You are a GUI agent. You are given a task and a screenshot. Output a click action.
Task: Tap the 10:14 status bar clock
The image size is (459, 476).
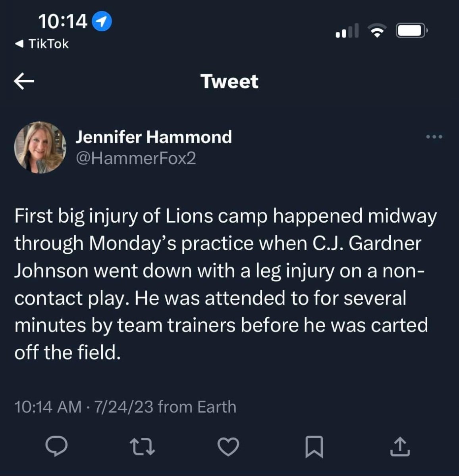point(63,21)
